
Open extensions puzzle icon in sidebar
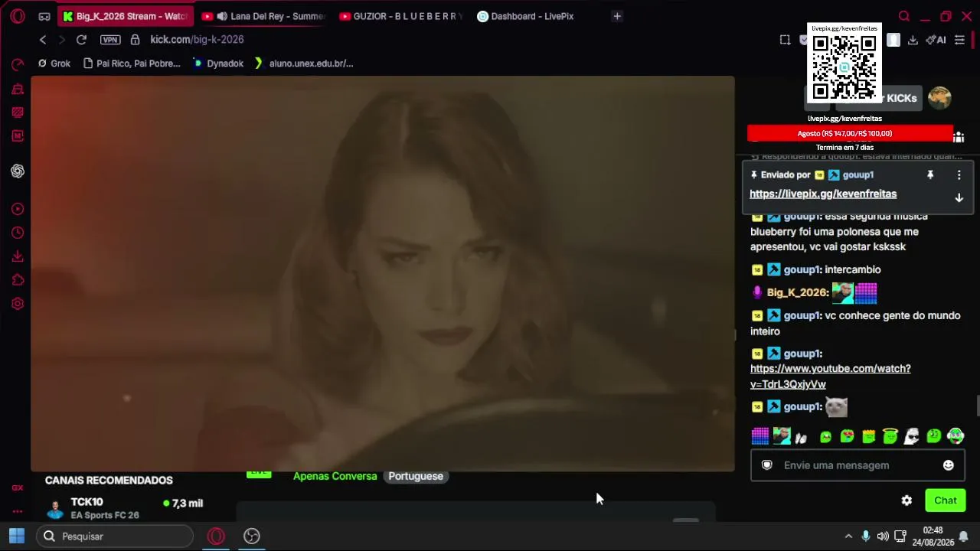click(18, 280)
